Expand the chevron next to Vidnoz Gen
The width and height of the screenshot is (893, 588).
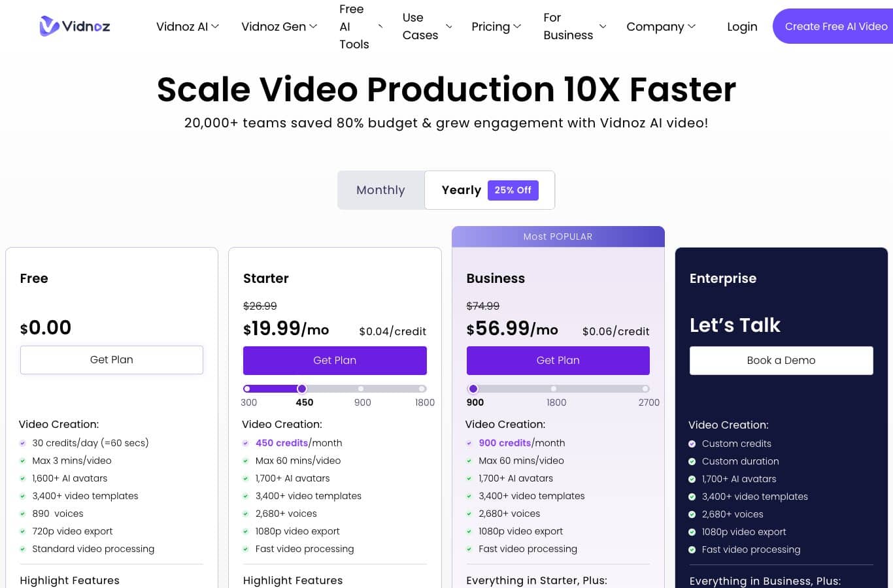(x=313, y=27)
